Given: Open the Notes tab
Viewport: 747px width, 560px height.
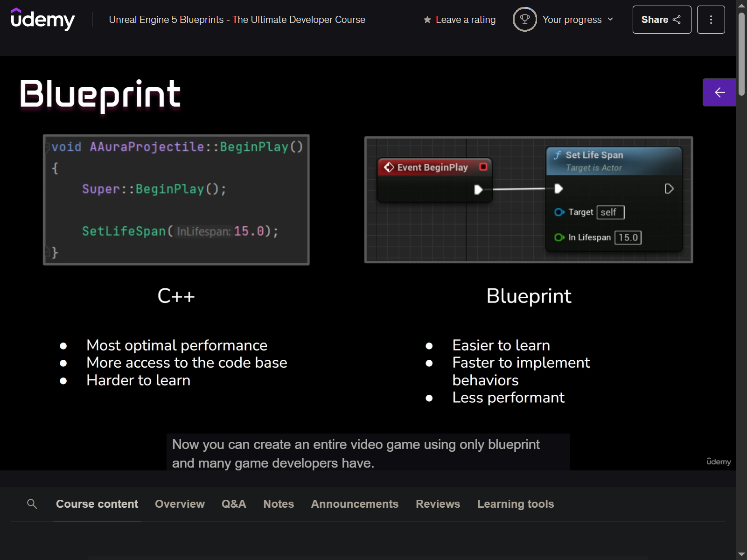Looking at the screenshot, I should 279,504.
